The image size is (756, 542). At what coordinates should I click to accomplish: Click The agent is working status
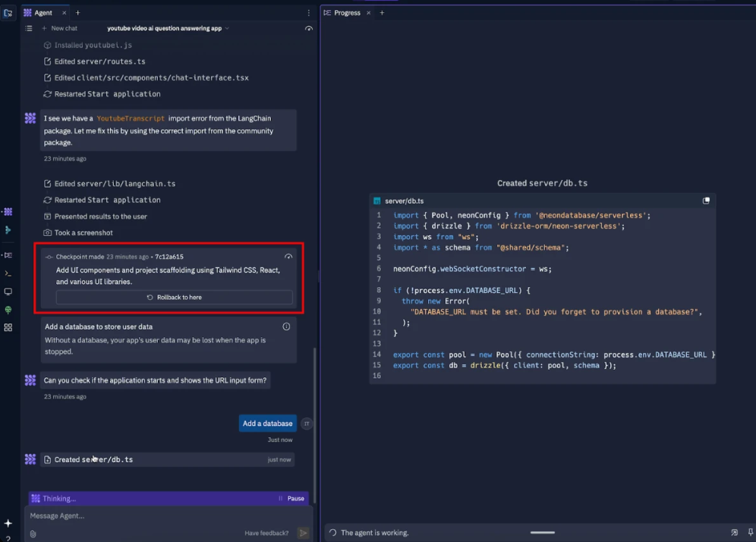[x=369, y=533]
